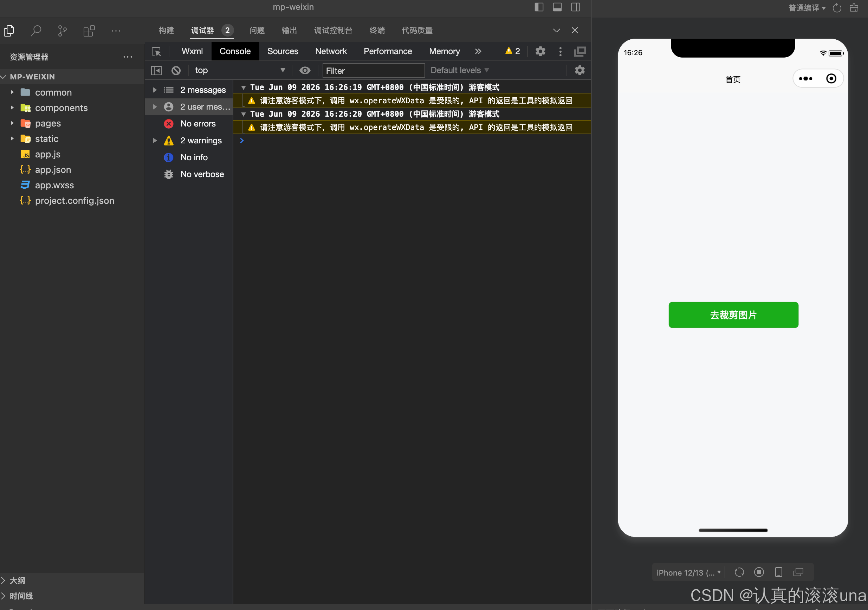Screen dimensions: 868x610
Task: Click the simulator rotate refresh icon
Action: tap(739, 572)
